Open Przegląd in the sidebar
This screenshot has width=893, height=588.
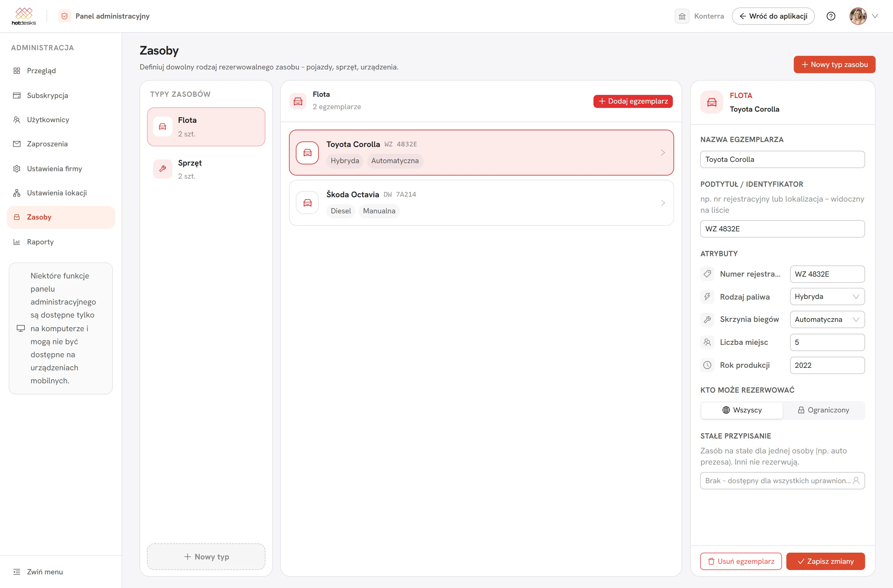tap(61, 70)
